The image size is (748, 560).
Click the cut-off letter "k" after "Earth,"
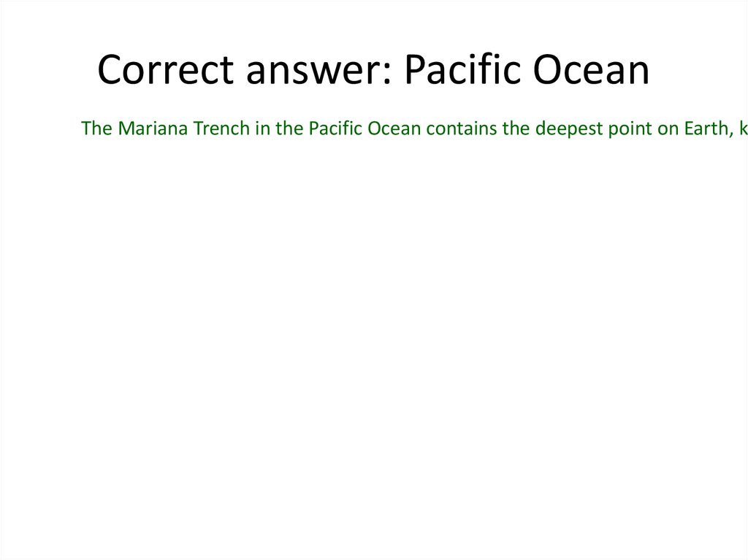pyautogui.click(x=741, y=129)
